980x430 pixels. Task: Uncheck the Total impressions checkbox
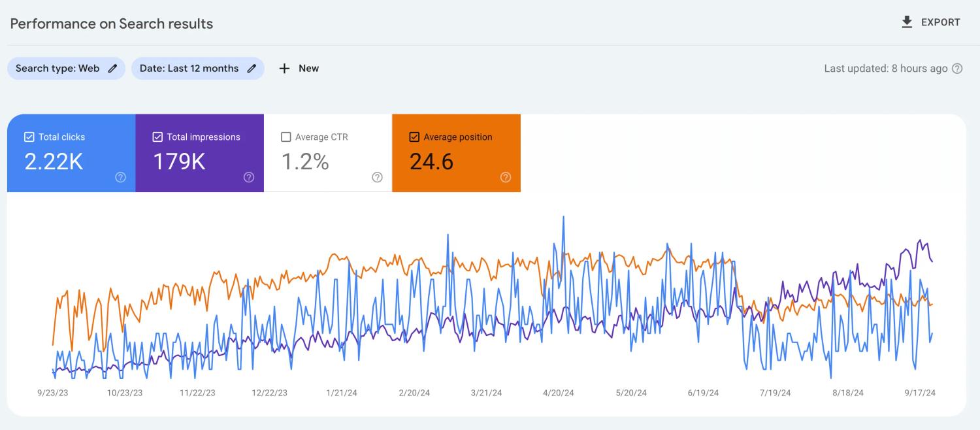(x=157, y=137)
